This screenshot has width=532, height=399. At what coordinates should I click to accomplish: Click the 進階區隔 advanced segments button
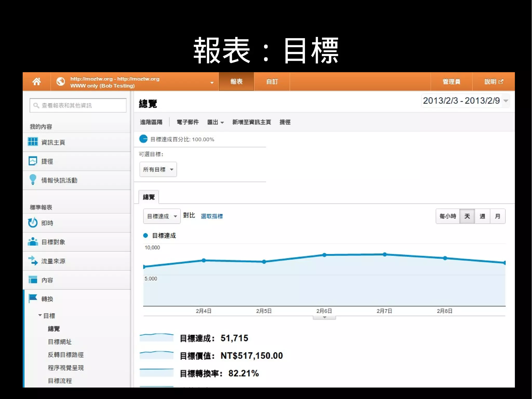151,122
